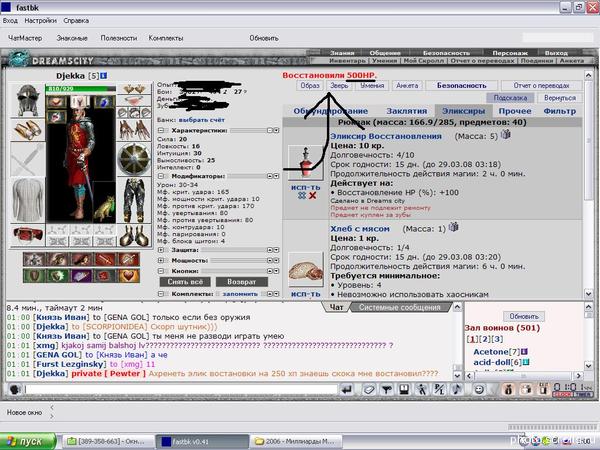Click the inventory panel vertical scrollbar
The width and height of the screenshot is (600, 450).
(589, 184)
